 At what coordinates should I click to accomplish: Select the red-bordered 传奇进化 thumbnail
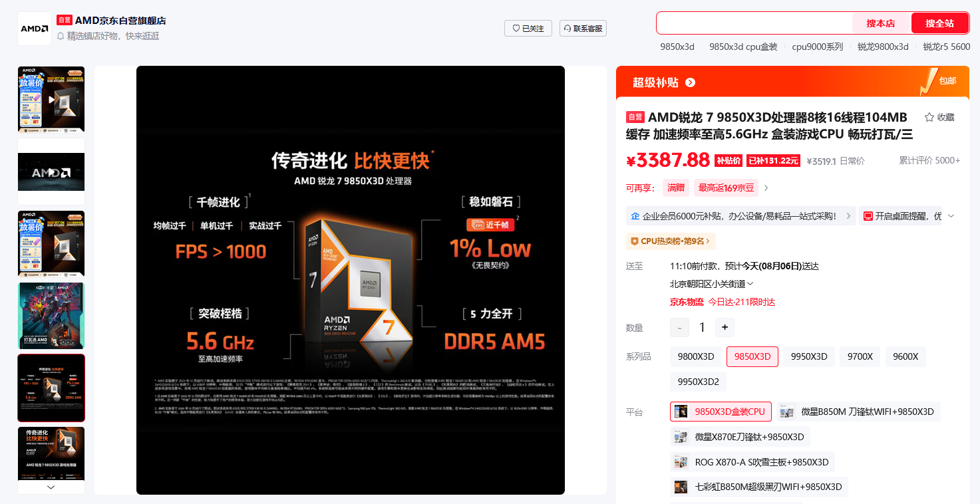51,388
